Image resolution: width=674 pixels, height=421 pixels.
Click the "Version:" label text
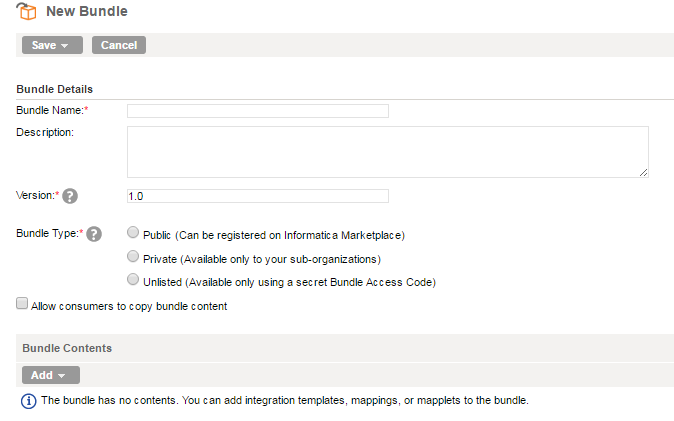tap(37, 195)
